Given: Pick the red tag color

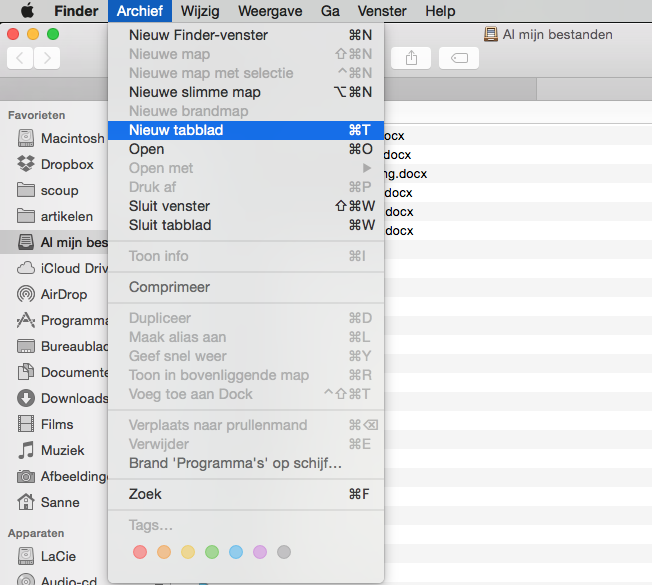Looking at the screenshot, I should [140, 552].
